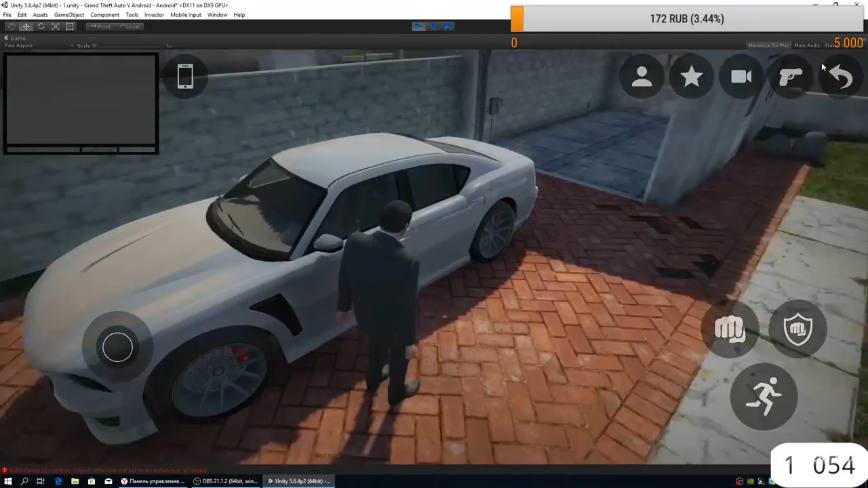Image resolution: width=868 pixels, height=488 pixels.
Task: Click the NullReferenceException error in status bar
Action: coord(105,470)
